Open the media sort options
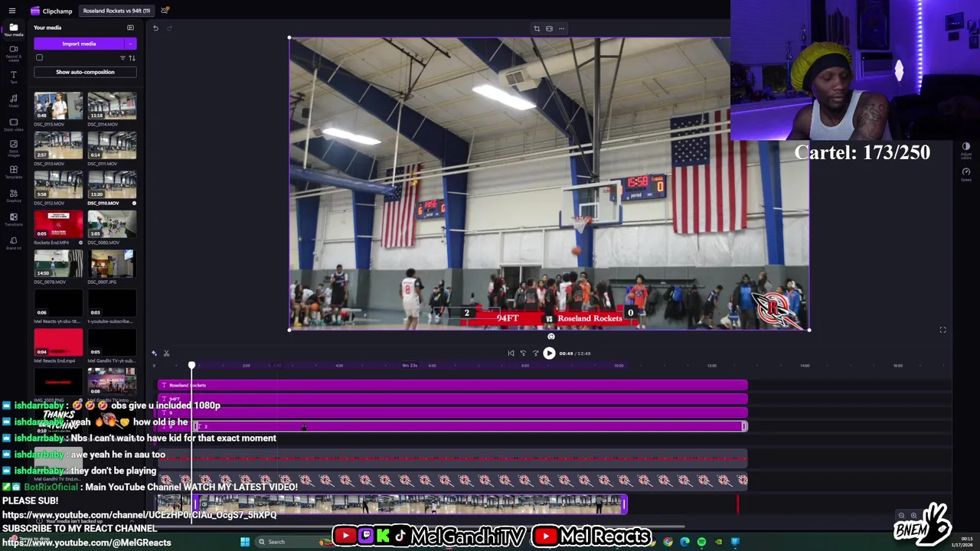 pyautogui.click(x=132, y=58)
